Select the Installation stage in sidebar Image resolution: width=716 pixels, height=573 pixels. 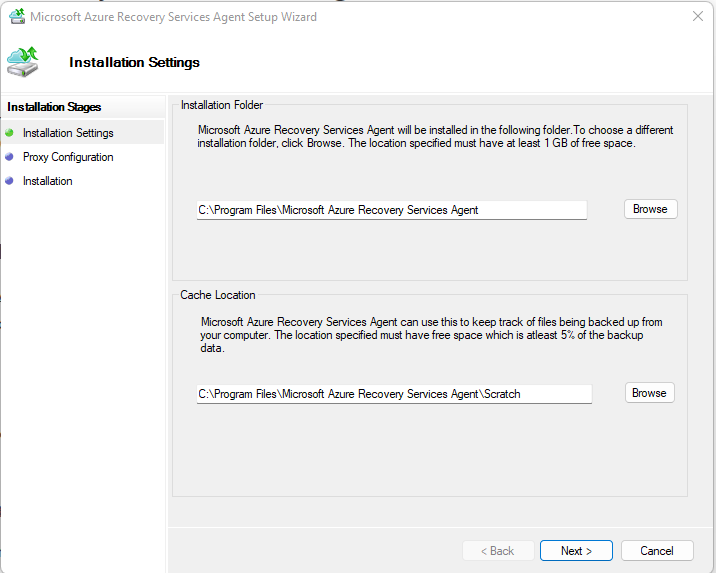pos(47,181)
